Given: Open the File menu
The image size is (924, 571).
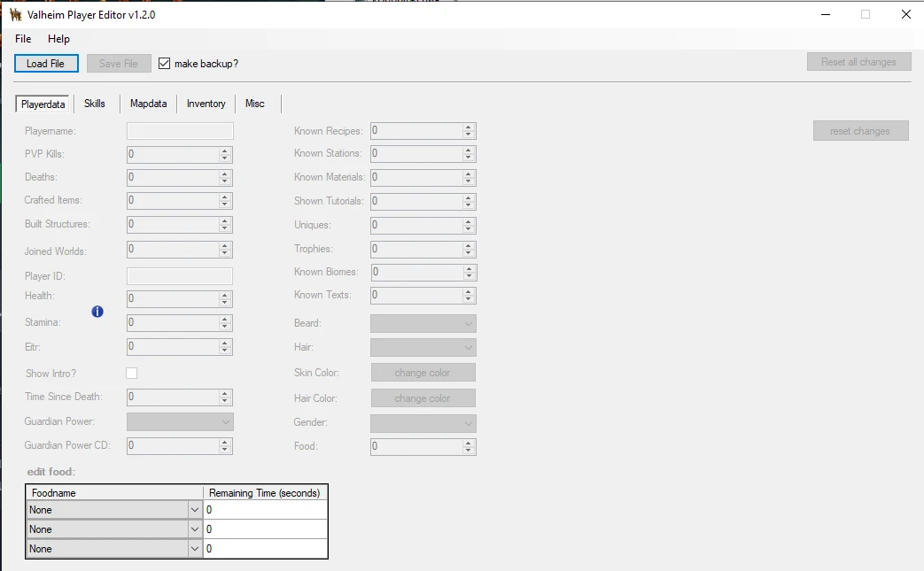Looking at the screenshot, I should pos(23,39).
